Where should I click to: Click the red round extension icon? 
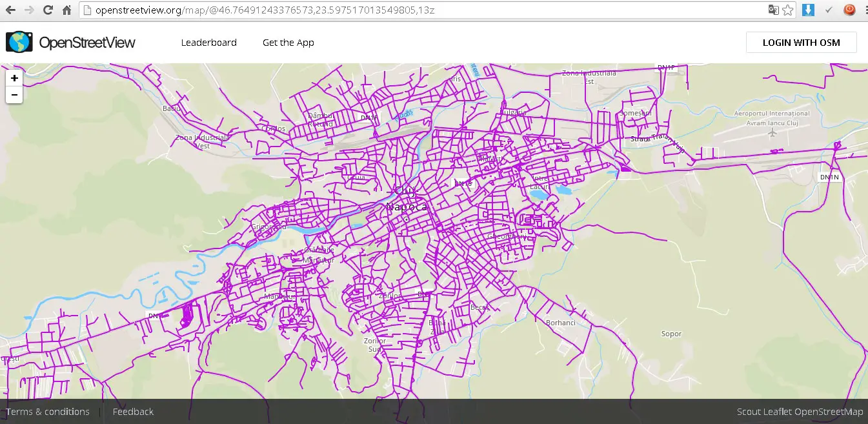[x=850, y=10]
